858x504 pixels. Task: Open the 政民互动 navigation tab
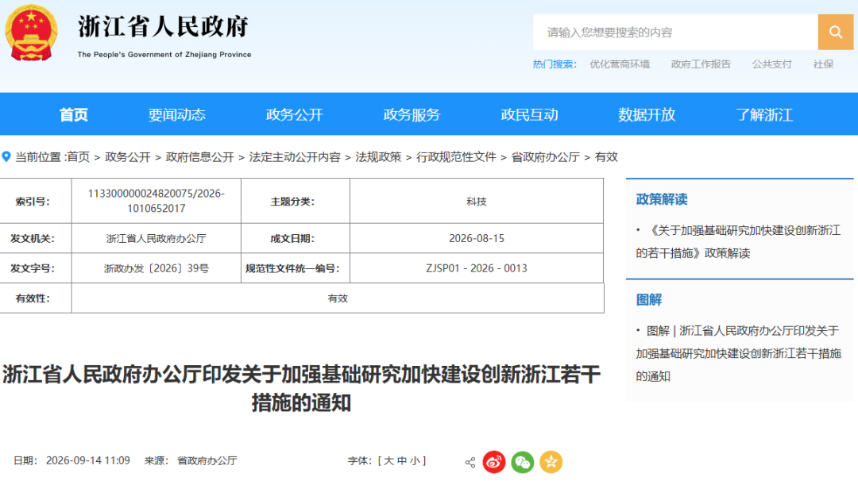point(530,115)
